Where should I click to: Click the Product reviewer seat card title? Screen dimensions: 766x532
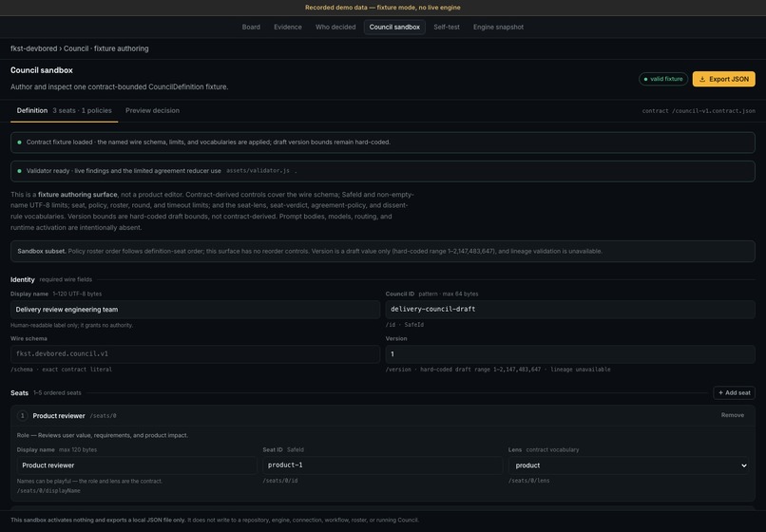(59, 416)
